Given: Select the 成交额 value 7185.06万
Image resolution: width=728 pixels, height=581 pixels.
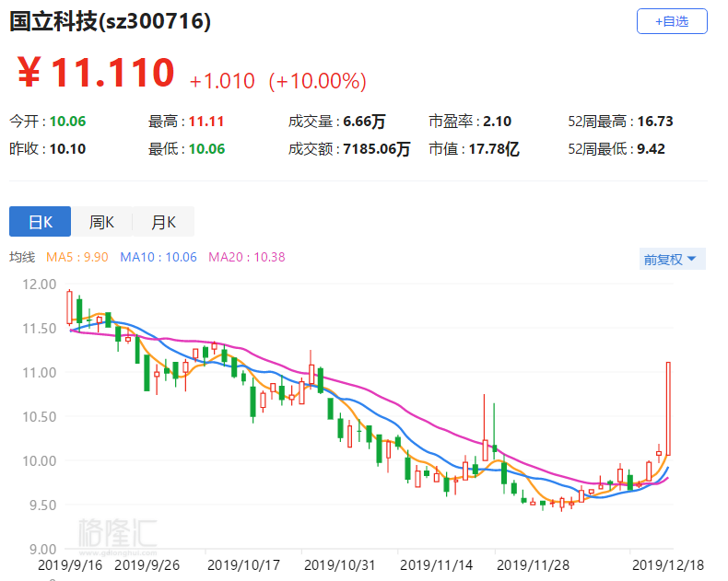Looking at the screenshot, I should 377,149.
